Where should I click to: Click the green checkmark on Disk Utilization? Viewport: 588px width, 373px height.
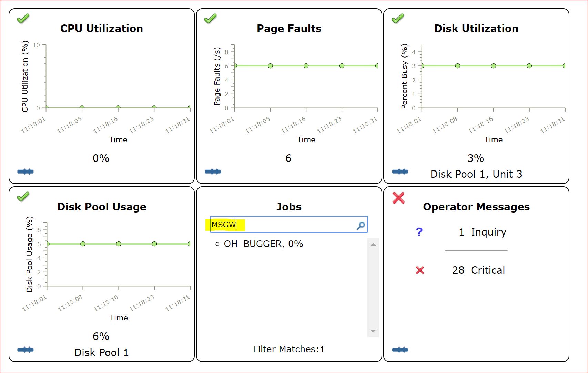tap(397, 19)
